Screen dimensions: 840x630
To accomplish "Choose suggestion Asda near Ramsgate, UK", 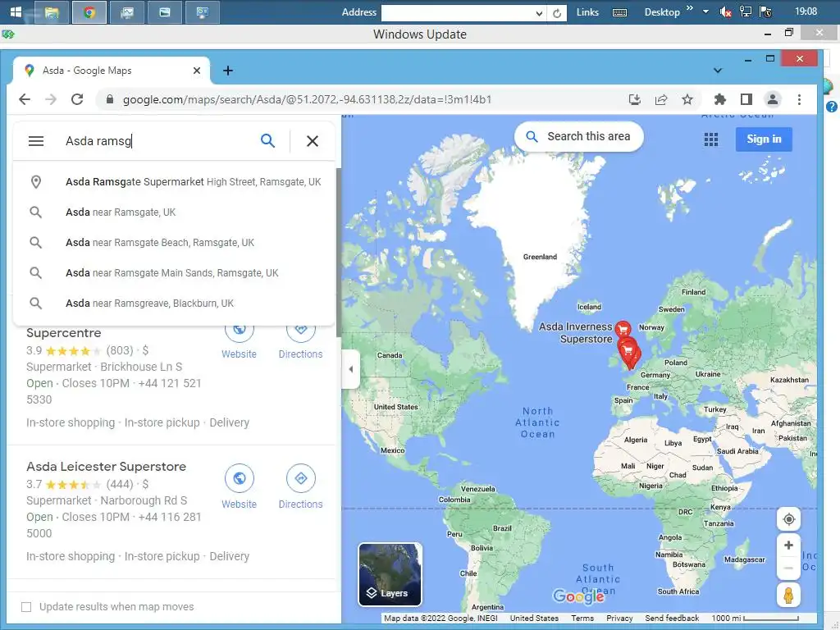I will pyautogui.click(x=175, y=212).
